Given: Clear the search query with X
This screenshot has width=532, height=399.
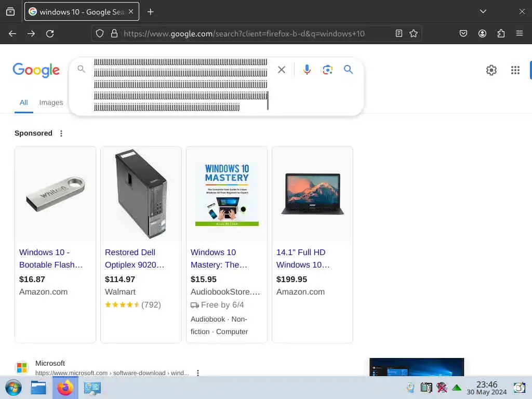Looking at the screenshot, I should (x=282, y=70).
